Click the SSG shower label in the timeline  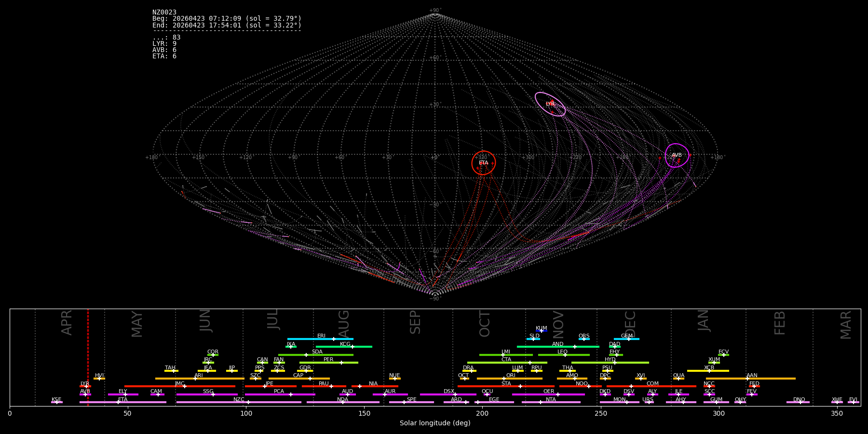click(x=208, y=392)
